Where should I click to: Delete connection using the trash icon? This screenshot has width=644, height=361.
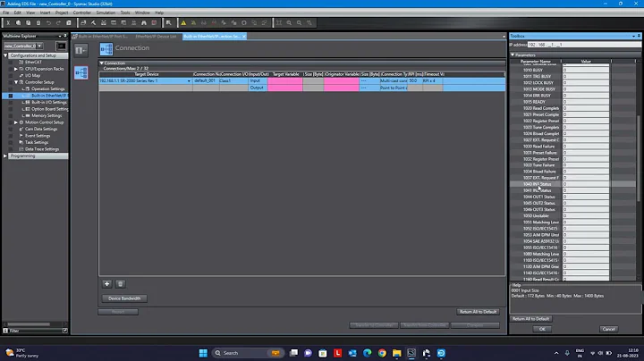coord(121,284)
